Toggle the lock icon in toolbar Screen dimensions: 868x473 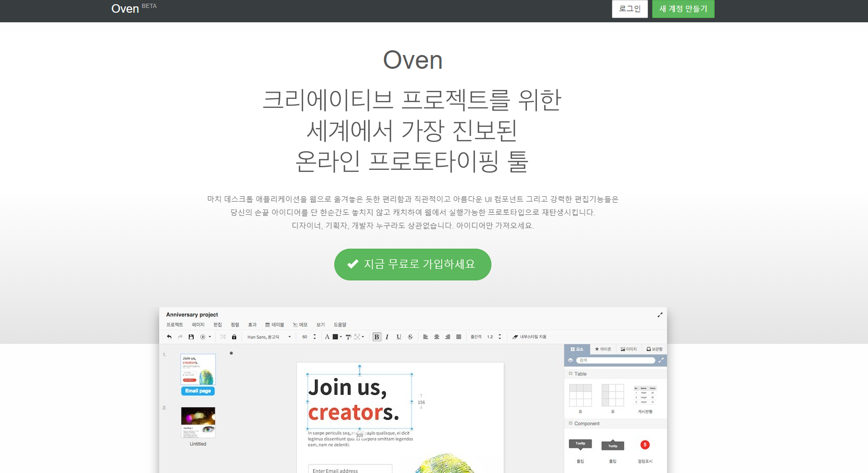point(234,337)
